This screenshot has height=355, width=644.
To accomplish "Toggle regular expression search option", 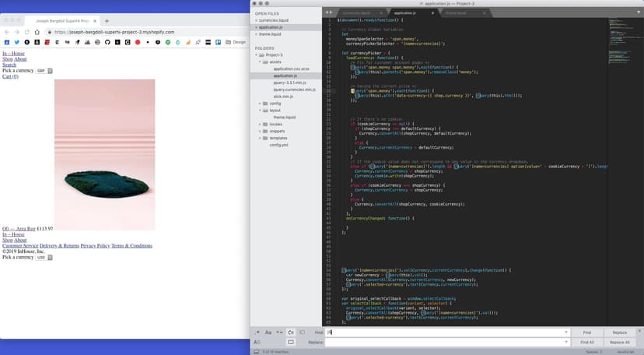I will (257, 332).
